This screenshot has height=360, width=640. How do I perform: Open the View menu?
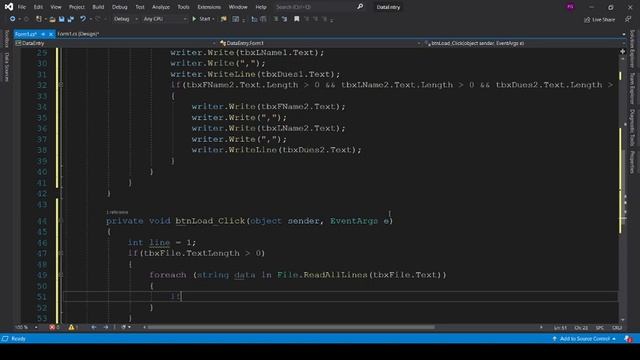[x=56, y=7]
